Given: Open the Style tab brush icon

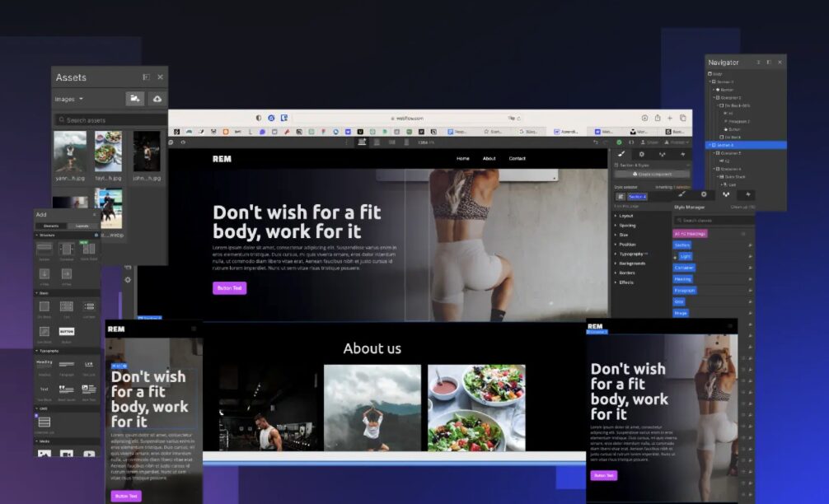Looking at the screenshot, I should [x=621, y=154].
